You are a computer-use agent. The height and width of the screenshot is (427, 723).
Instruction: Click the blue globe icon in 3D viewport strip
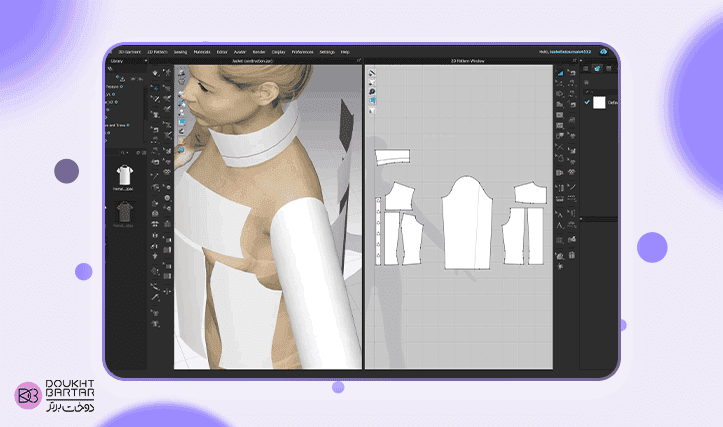tap(181, 150)
